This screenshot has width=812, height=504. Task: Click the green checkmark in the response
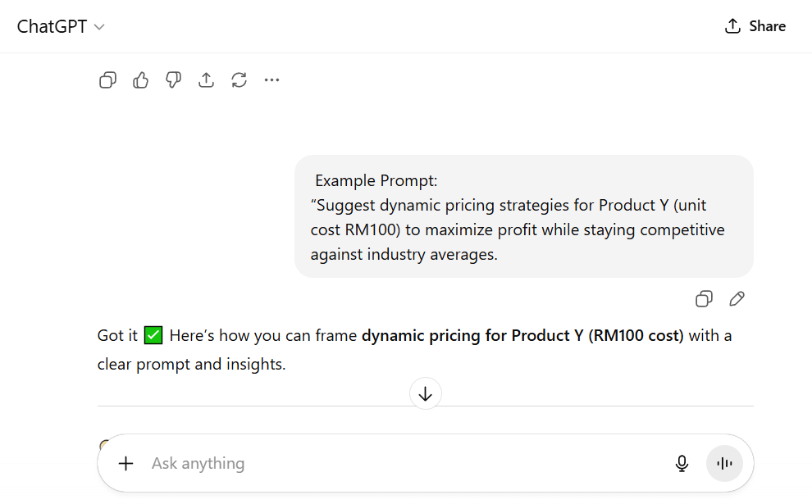pyautogui.click(x=152, y=334)
